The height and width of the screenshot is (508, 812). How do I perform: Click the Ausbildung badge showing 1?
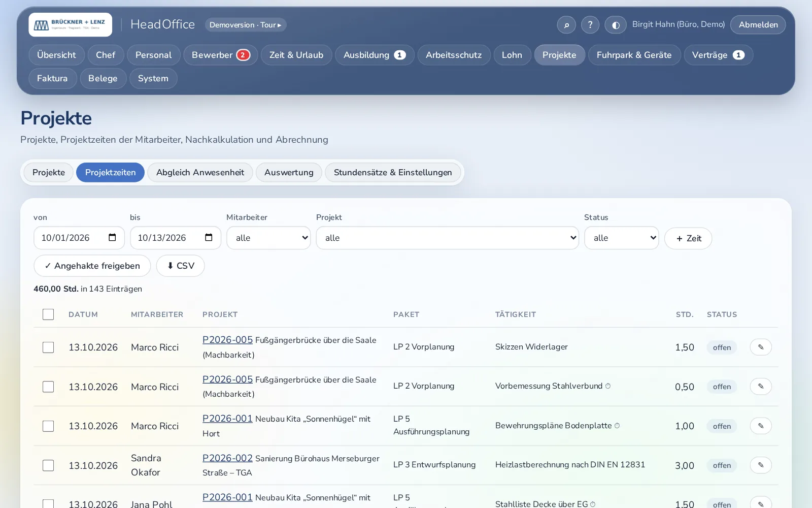(400, 55)
